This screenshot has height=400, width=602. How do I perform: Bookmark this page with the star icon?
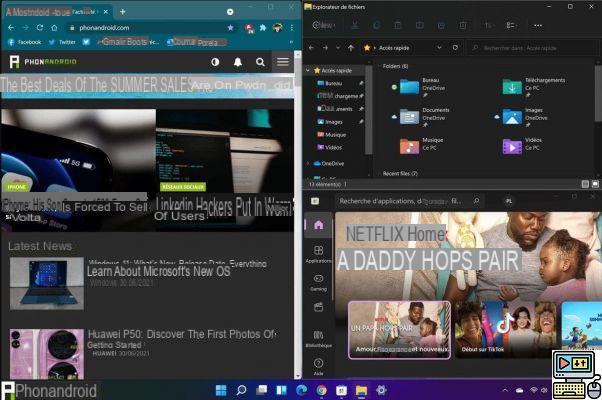coord(230,28)
